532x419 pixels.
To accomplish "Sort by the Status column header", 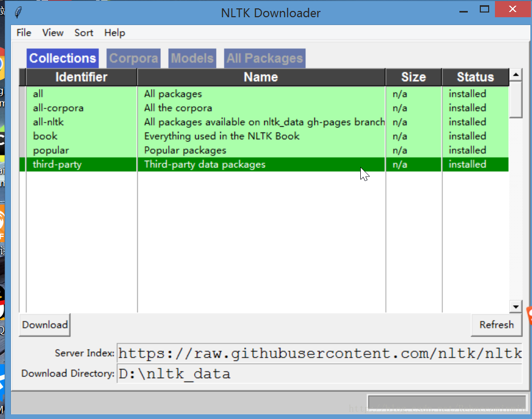I will [x=475, y=77].
